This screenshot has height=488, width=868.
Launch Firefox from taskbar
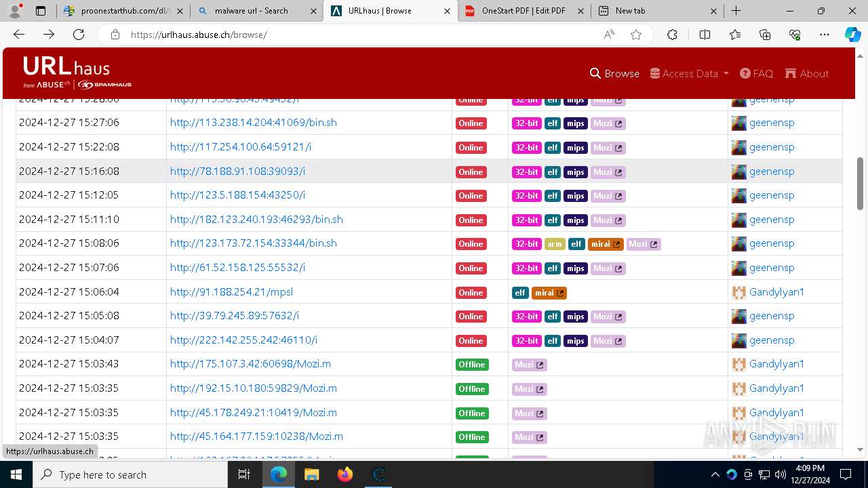pos(345,474)
